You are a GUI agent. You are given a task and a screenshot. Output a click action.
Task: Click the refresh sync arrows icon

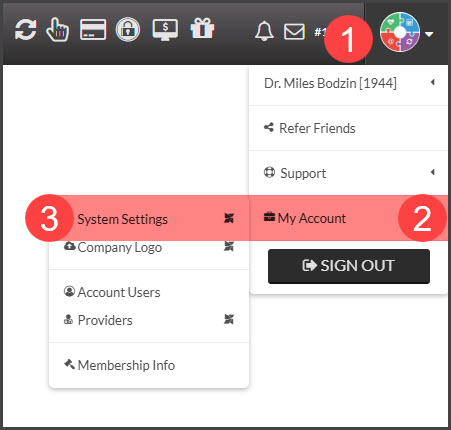(x=26, y=30)
